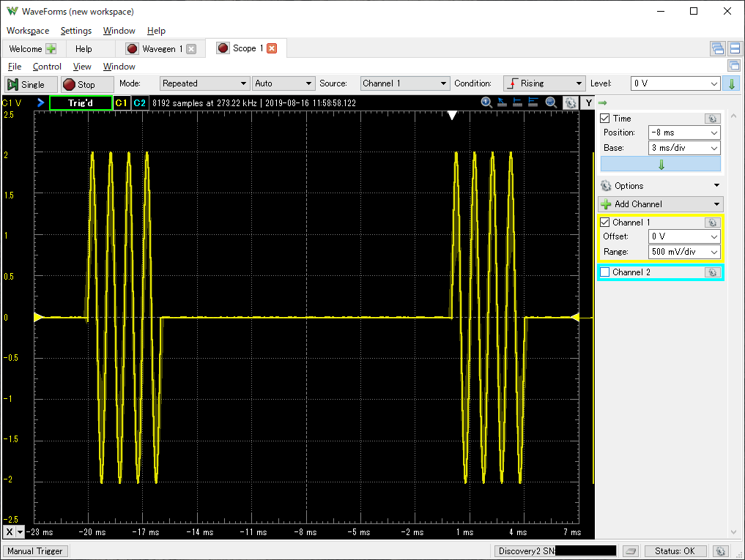The width and height of the screenshot is (745, 560).
Task: Open the X axis dropdown arrow
Action: click(x=21, y=532)
